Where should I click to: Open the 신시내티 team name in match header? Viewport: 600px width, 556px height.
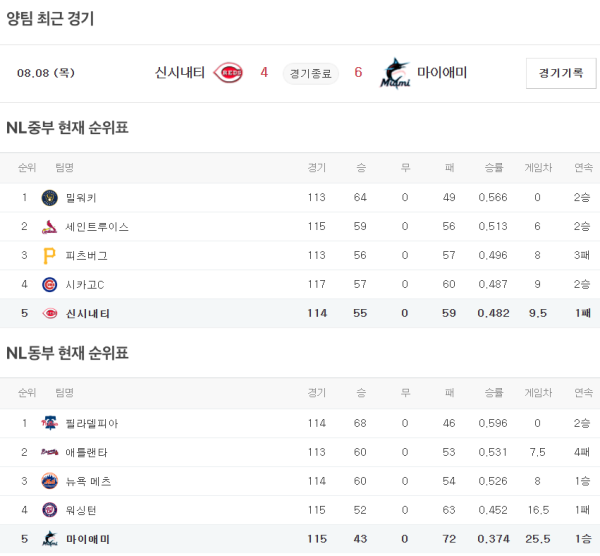[x=180, y=72]
